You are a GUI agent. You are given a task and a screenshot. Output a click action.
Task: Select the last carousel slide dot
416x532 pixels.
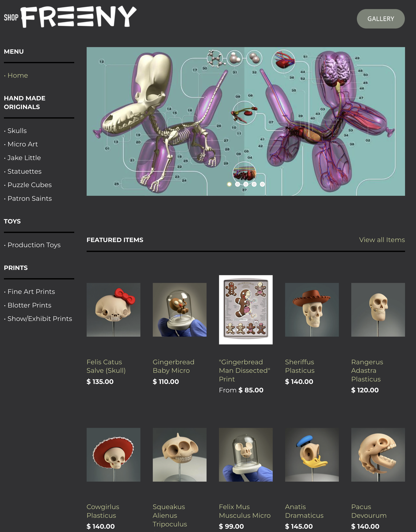[262, 184]
